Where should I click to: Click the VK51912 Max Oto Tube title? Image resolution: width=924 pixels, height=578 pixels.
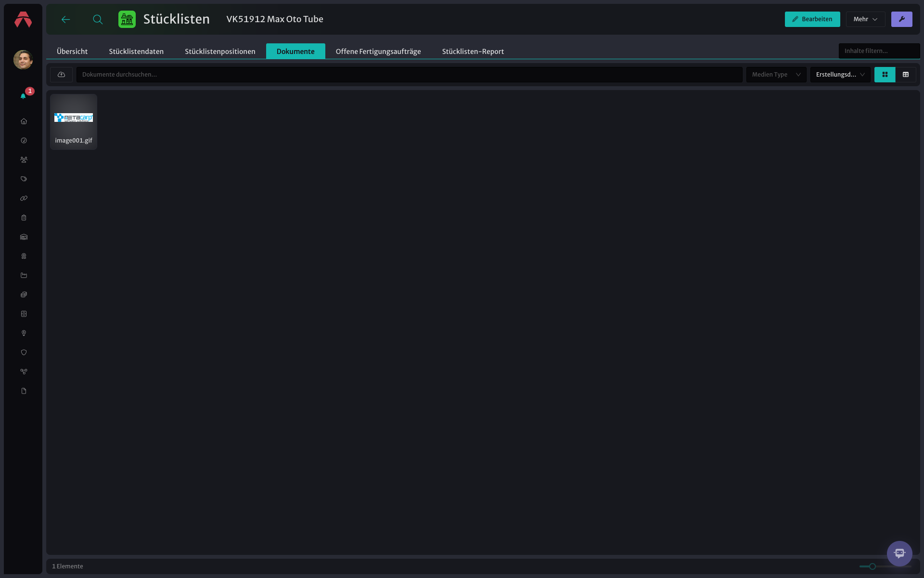[x=275, y=19]
